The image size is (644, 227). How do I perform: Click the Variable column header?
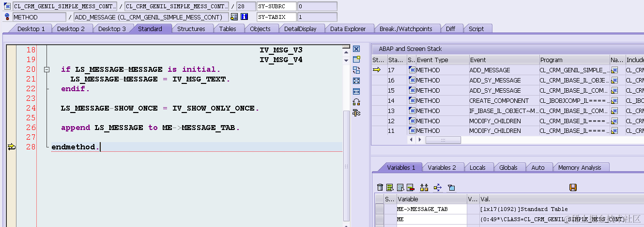[431, 199]
